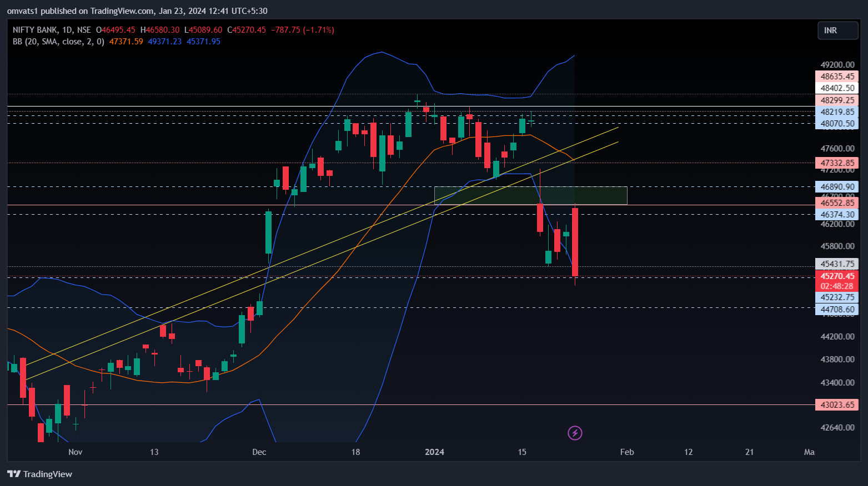
Task: Click the 46374.30 price label
Action: (837, 215)
